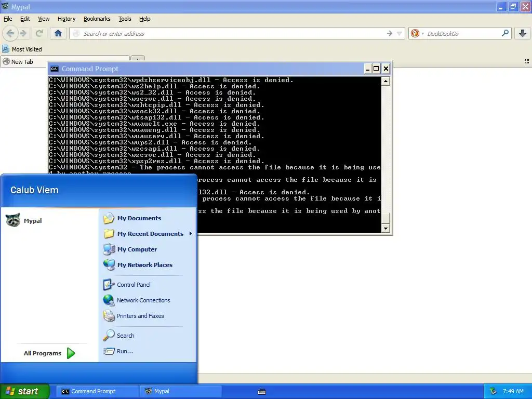Viewport: 532px width, 399px height.
Task: Open Tools menu in Mypal
Action: [125, 19]
